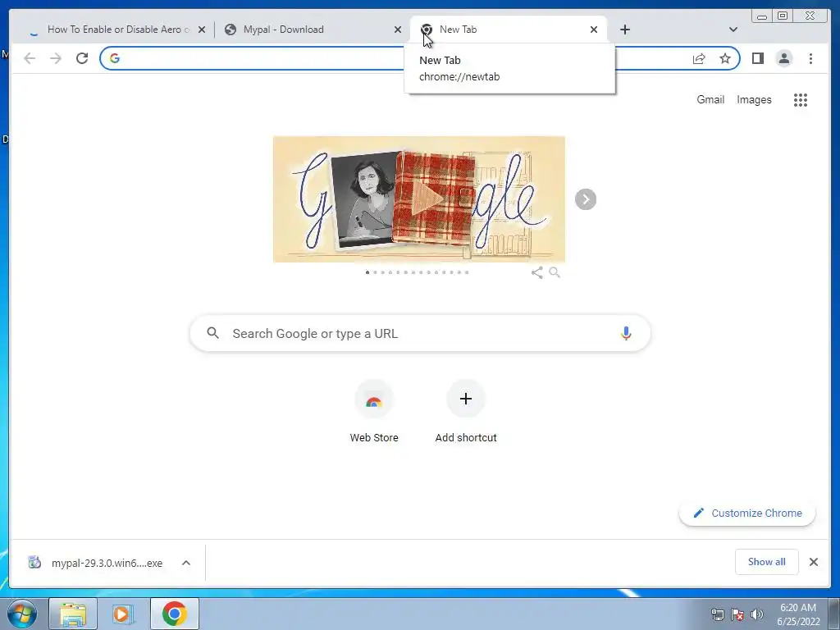Screen dimensions: 840x630
Task: Open Gmail link
Action: pyautogui.click(x=710, y=99)
